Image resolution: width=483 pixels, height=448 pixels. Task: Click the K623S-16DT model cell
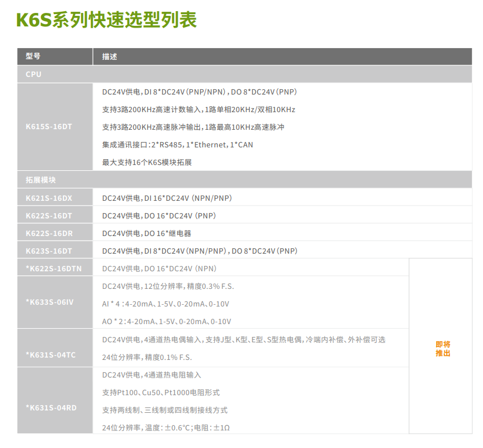pyautogui.click(x=49, y=251)
